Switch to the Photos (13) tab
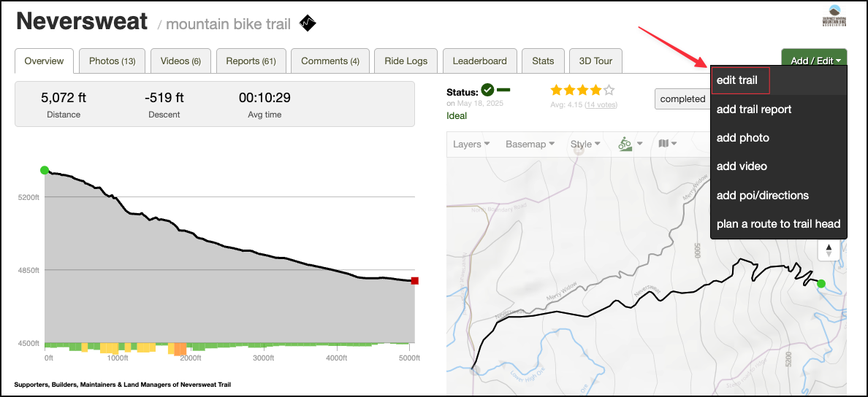Image resolution: width=868 pixels, height=397 pixels. [x=112, y=61]
